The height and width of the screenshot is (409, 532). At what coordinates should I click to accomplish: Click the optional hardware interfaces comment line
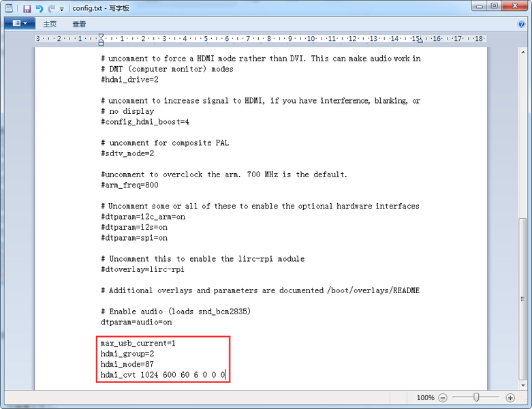tap(260, 206)
